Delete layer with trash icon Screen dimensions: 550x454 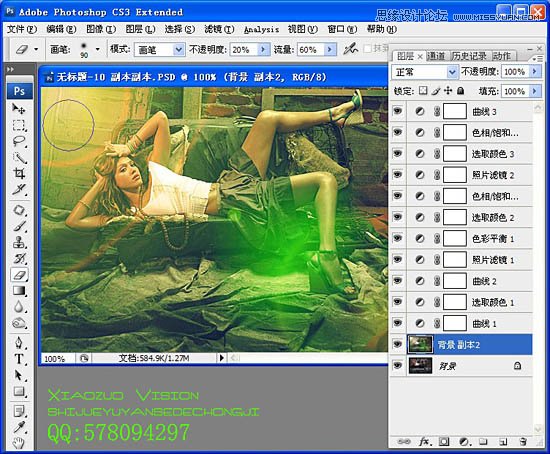click(523, 442)
